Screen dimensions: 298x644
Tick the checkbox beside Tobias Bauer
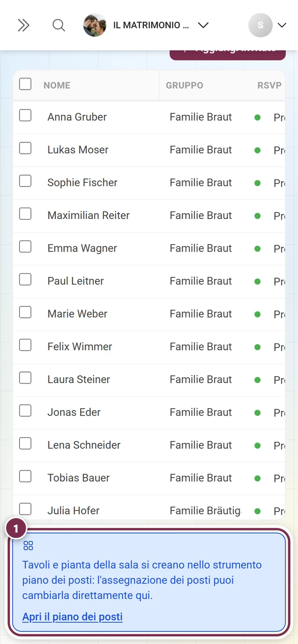point(25,476)
